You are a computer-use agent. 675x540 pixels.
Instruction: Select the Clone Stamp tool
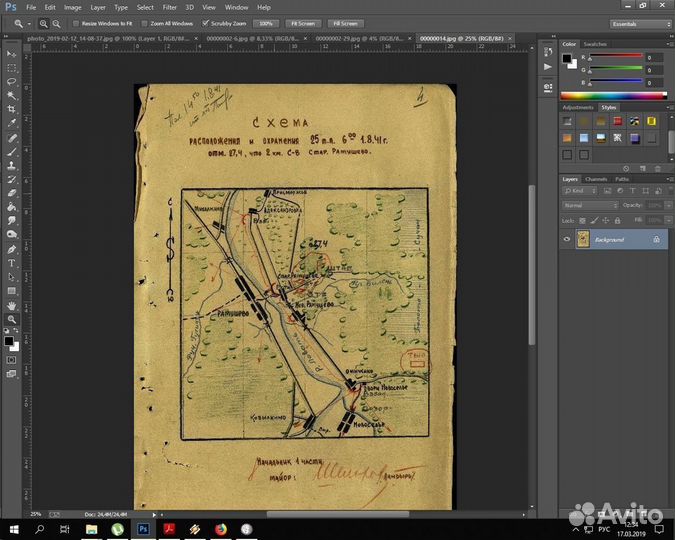(11, 165)
